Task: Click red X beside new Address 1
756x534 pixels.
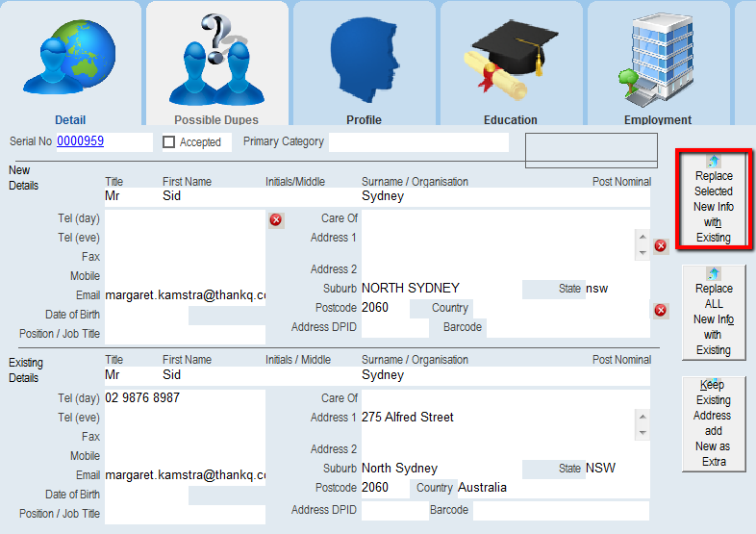Action: [661, 246]
